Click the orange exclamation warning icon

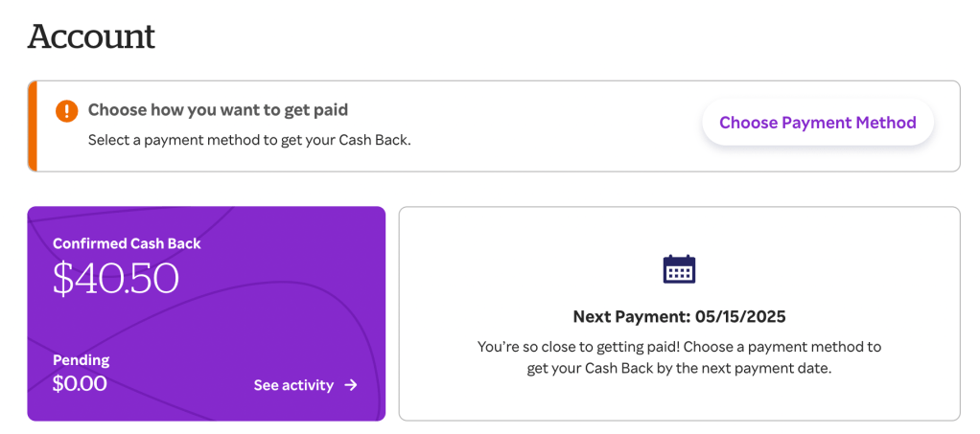coord(66,110)
